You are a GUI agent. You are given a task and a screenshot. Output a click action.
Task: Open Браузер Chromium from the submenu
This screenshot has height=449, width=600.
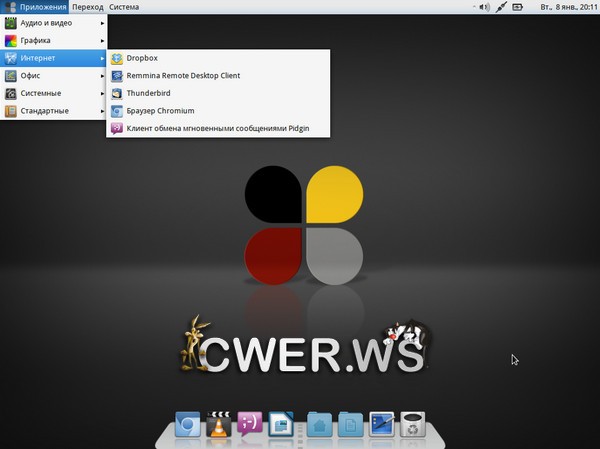160,111
